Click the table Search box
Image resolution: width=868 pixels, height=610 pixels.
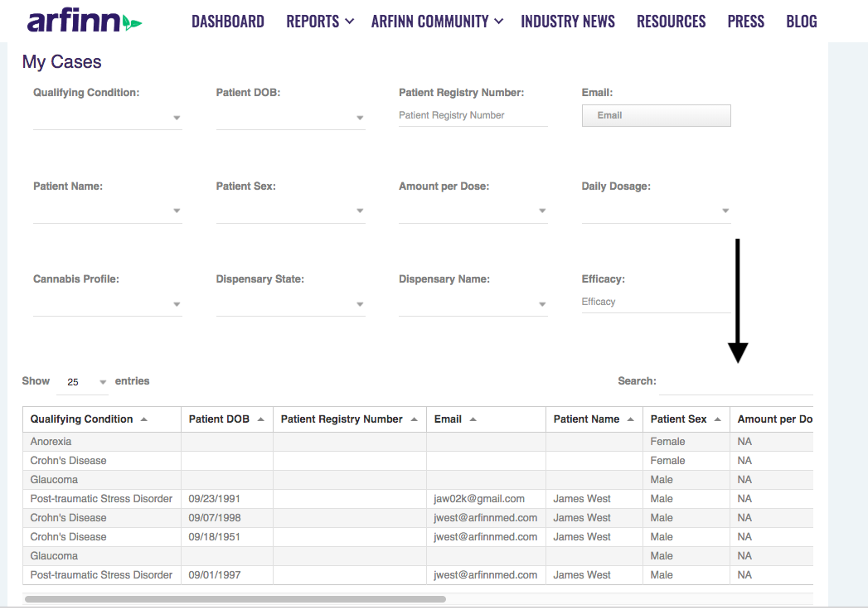735,383
